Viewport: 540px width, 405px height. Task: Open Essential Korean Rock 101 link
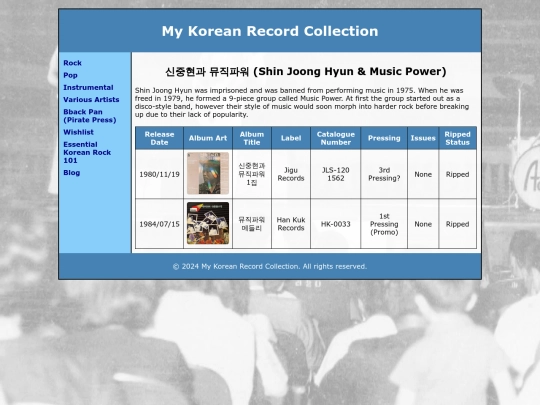click(x=87, y=152)
